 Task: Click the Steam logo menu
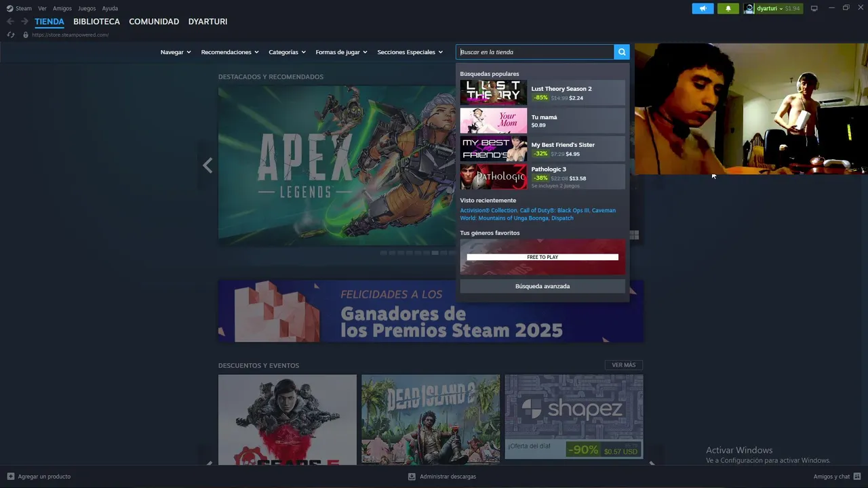(x=19, y=9)
